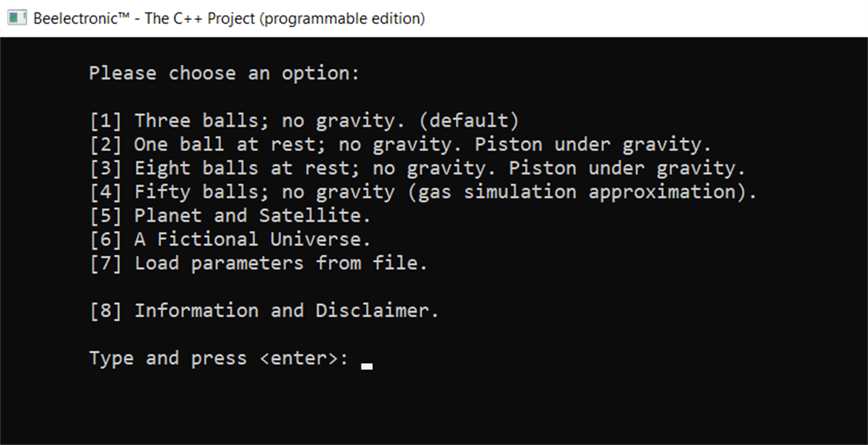
Task: Select option 5 Planet and Satellite
Action: pyautogui.click(x=230, y=215)
